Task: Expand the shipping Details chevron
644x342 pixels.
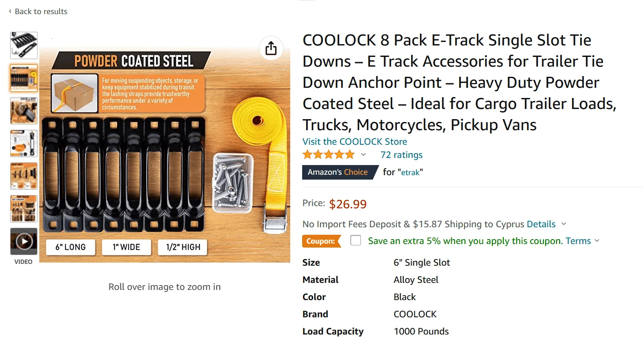Action: (x=563, y=224)
